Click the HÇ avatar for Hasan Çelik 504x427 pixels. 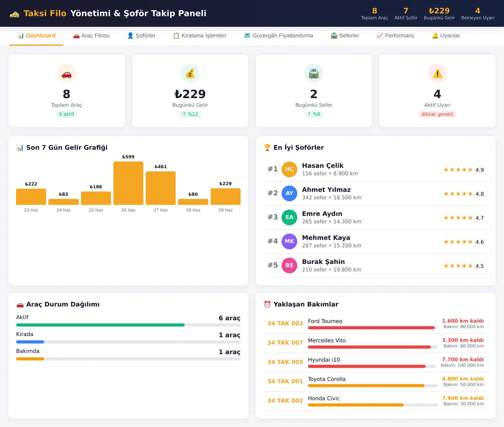point(289,169)
